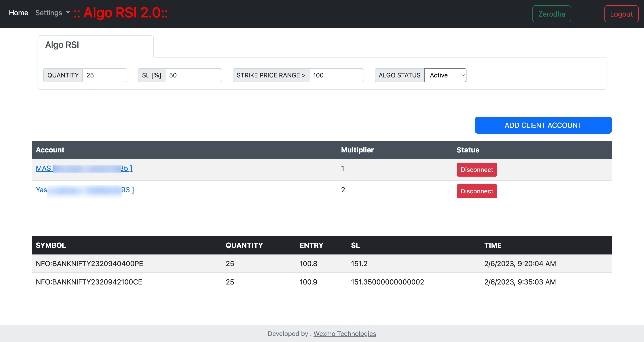Open the Algo Status Active dropdown
Image resolution: width=644 pixels, height=342 pixels.
point(445,75)
